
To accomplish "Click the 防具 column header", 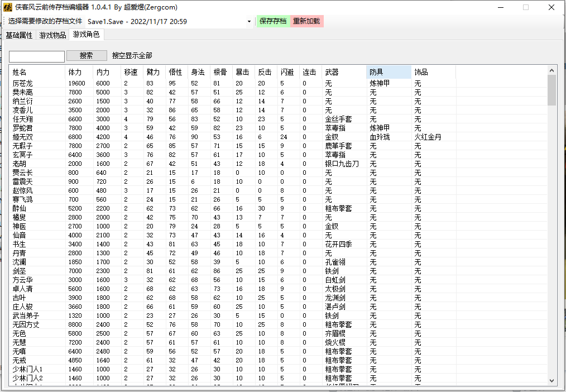I will tap(388, 72).
